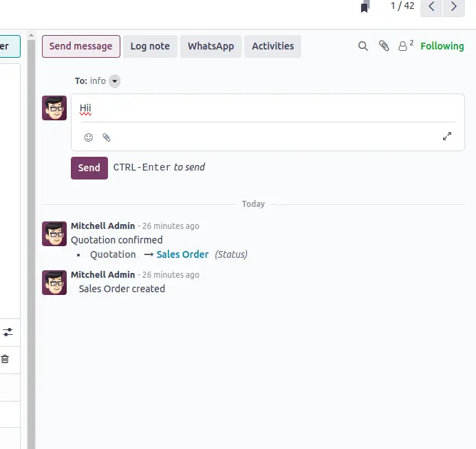Click the composer avatar of Mitchell Admin
The height and width of the screenshot is (449, 476).
click(x=54, y=108)
